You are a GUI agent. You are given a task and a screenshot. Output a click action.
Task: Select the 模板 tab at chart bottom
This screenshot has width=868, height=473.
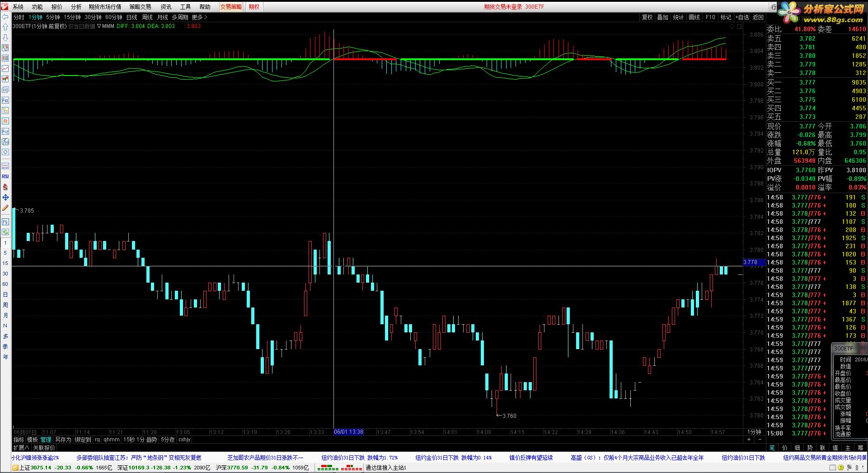click(33, 440)
